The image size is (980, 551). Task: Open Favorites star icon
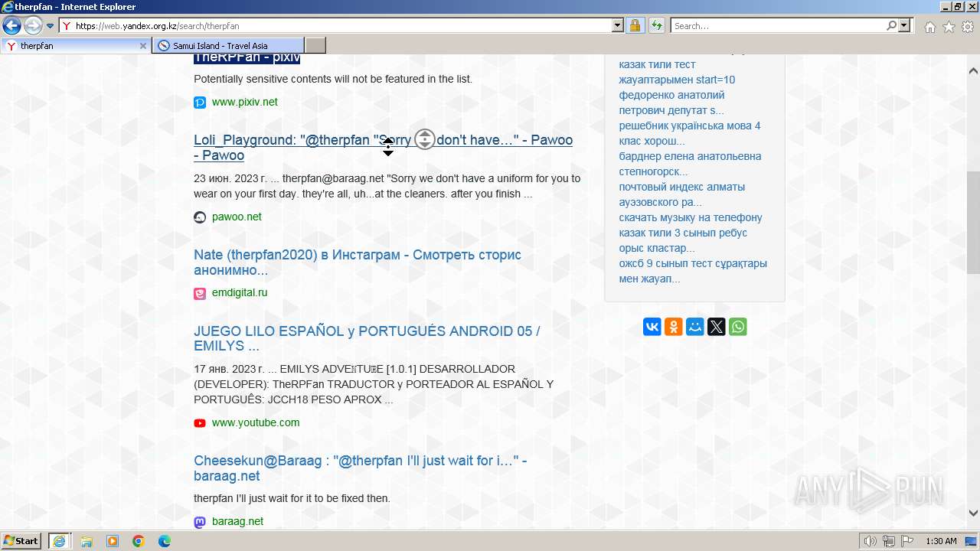click(949, 27)
